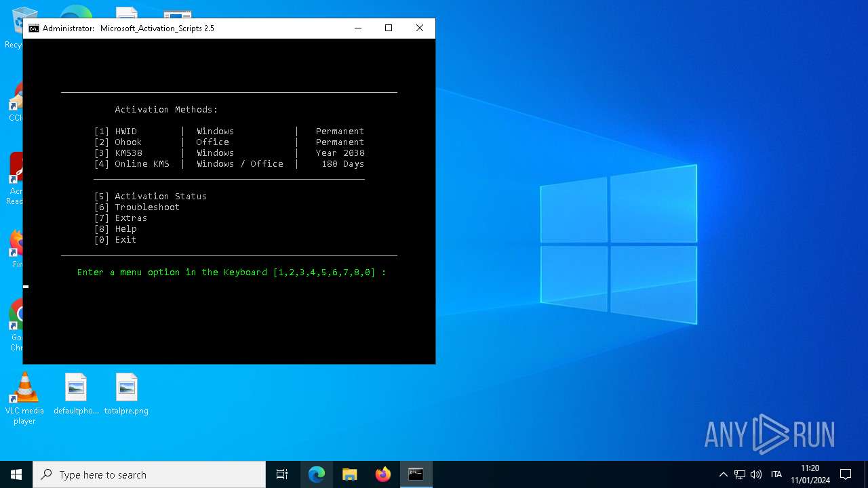Click the green 'Enter a menu option' prompt
The image size is (868, 488).
[x=231, y=272]
